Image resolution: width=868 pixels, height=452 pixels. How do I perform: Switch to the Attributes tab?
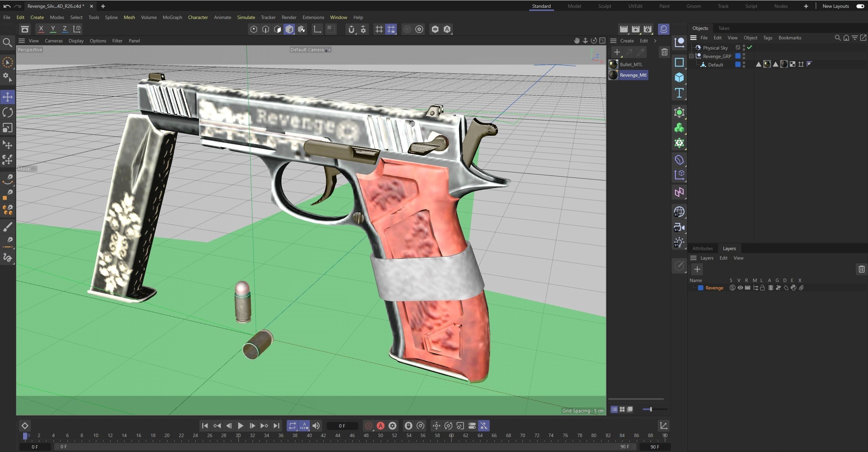702,248
